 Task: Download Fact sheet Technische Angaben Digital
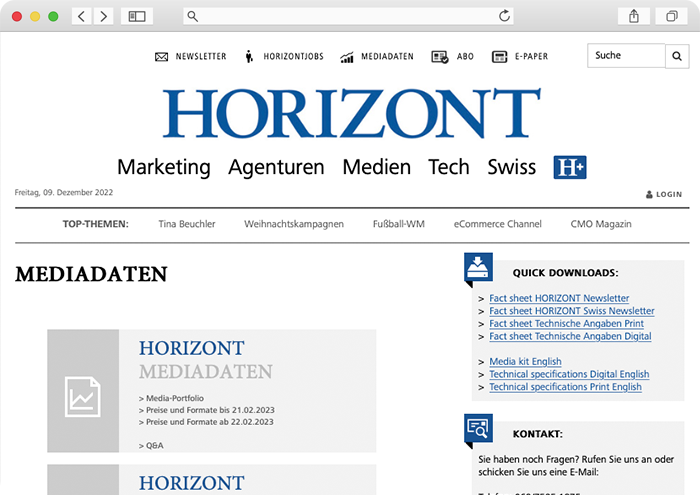tap(570, 336)
